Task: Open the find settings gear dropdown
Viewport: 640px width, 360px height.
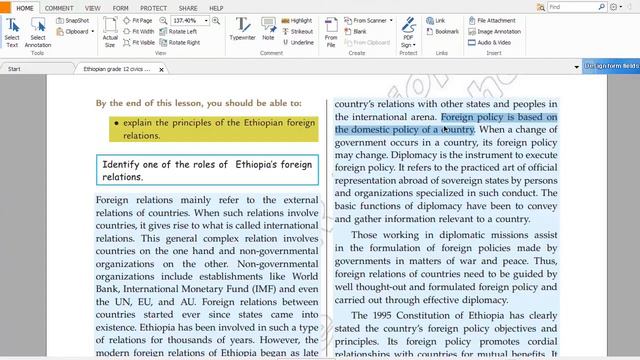Action: click(616, 7)
